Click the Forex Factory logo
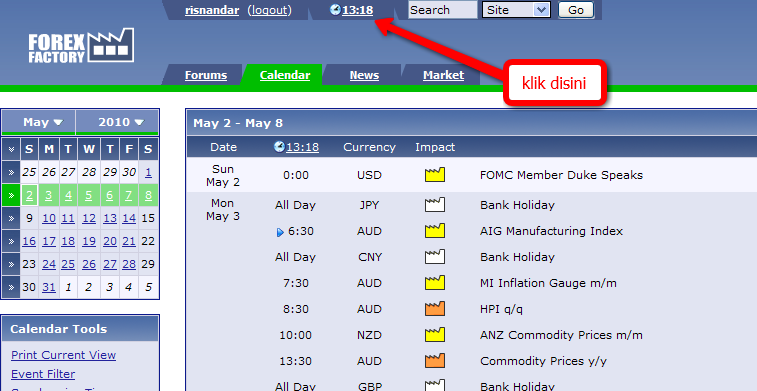The width and height of the screenshot is (757, 391). (81, 46)
